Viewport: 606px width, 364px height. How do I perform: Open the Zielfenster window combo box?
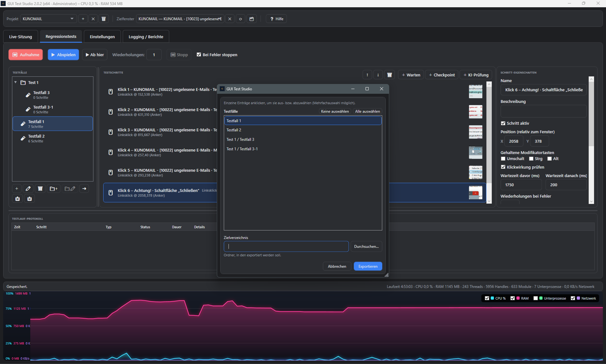pos(180,19)
